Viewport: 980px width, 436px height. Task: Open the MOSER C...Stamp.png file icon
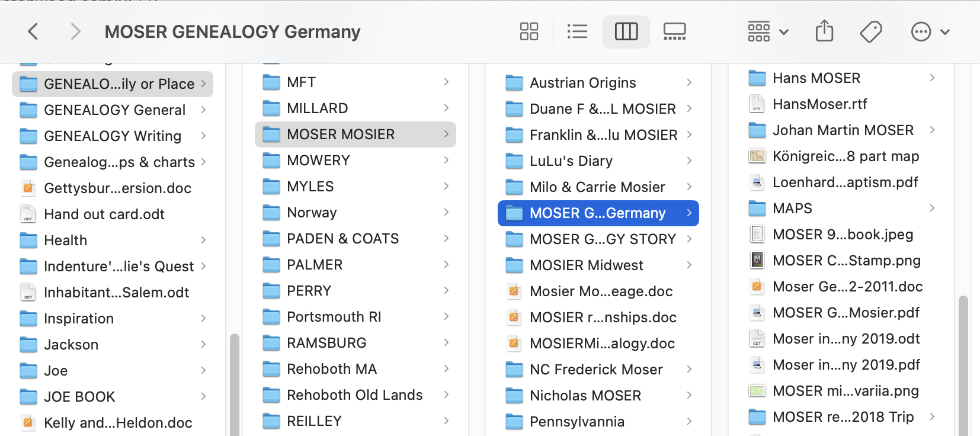[x=757, y=261]
